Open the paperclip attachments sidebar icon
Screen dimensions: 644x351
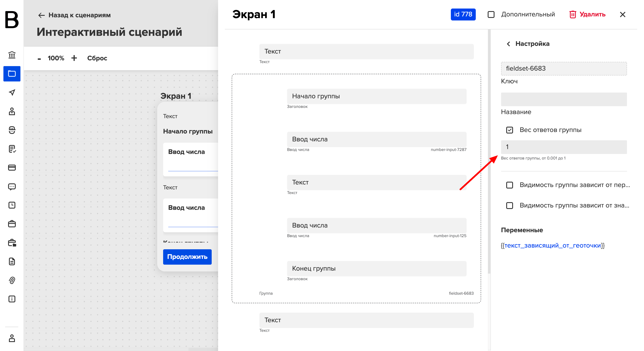pyautogui.click(x=12, y=280)
